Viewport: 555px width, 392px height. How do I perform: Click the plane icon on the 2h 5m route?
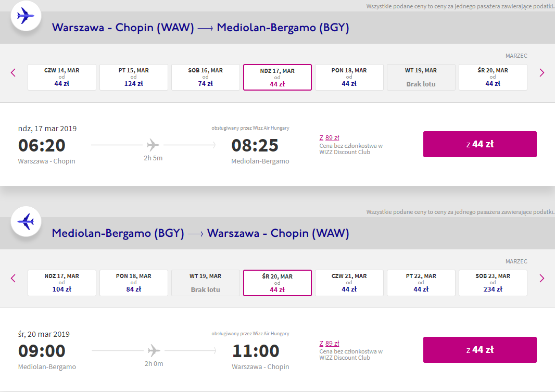tap(153, 145)
